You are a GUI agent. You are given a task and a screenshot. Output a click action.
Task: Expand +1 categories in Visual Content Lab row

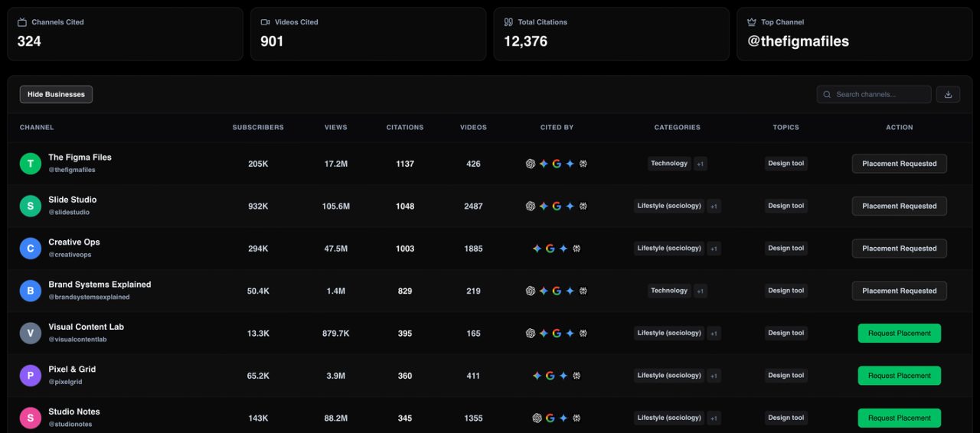[714, 334]
